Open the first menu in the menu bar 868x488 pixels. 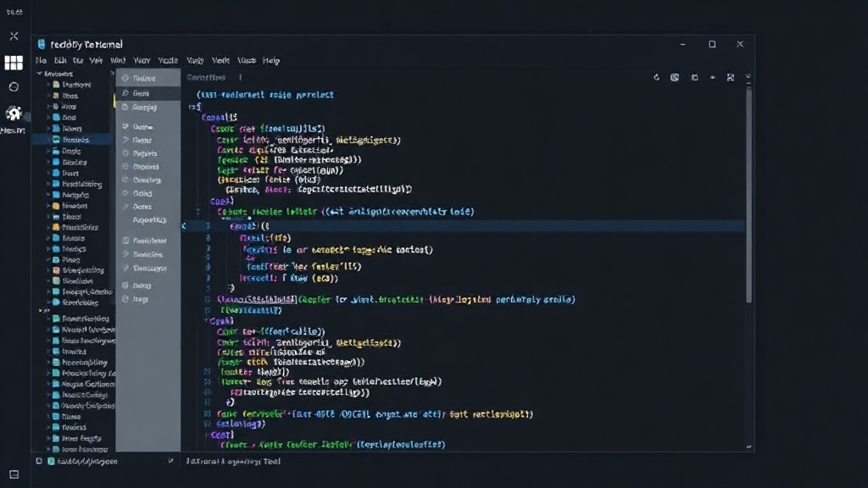click(41, 60)
